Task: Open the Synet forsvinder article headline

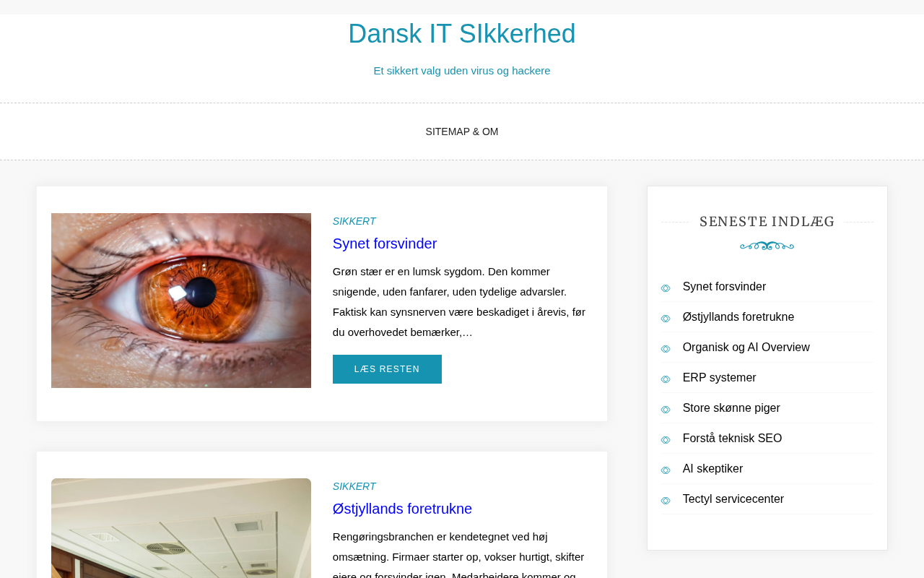Action: coord(385,243)
